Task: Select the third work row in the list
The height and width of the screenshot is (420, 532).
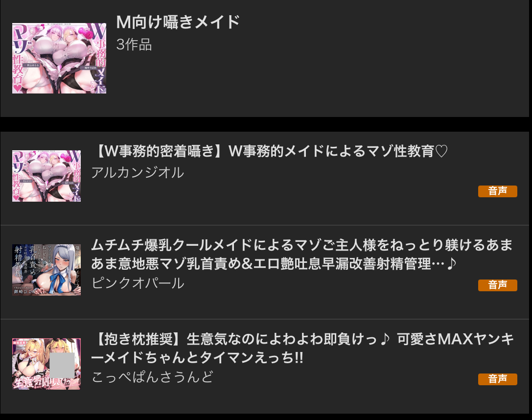Action: tap(265, 366)
